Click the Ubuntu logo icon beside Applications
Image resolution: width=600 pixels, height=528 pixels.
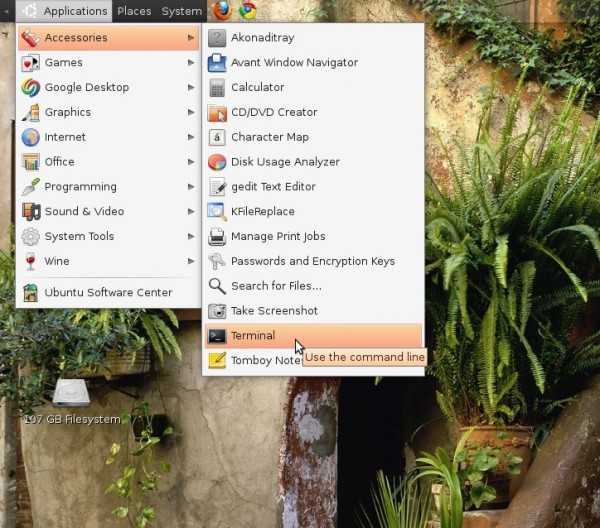click(x=29, y=11)
